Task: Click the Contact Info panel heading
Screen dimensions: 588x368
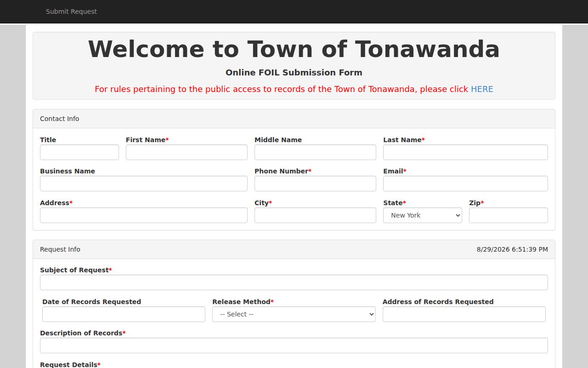Action: (294, 119)
